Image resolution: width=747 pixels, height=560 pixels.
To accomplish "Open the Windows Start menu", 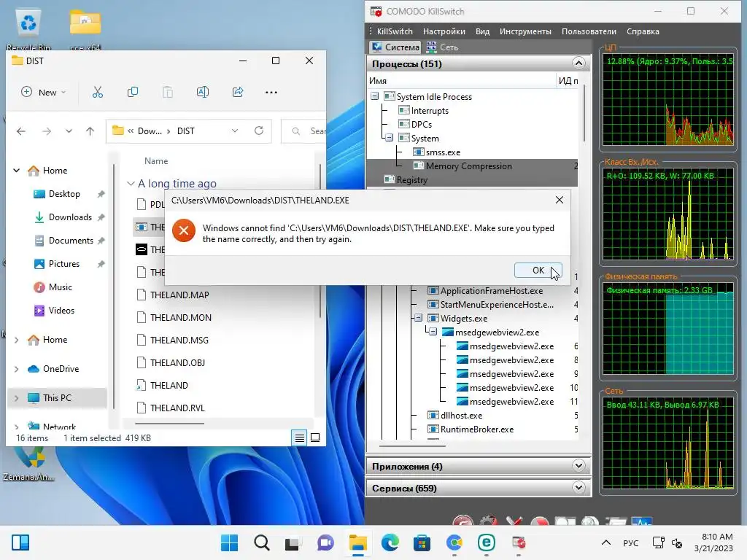I will tap(229, 542).
